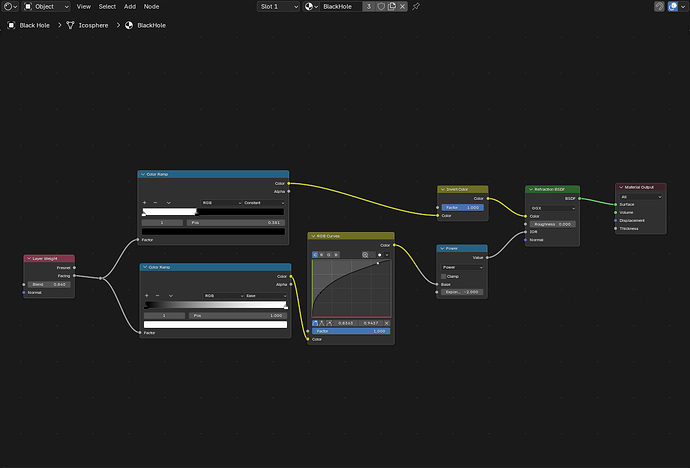Add a stop to the Ease color ramp
The height and width of the screenshot is (468, 690).
tap(147, 296)
